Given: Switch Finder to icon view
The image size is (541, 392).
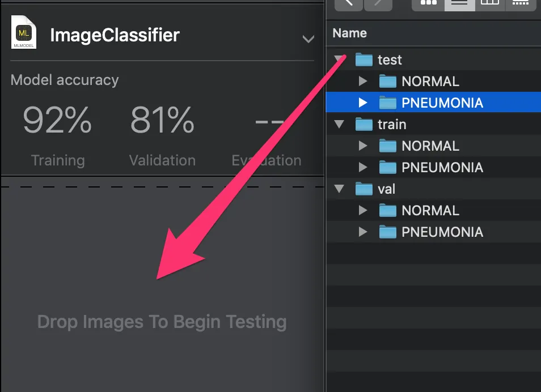Looking at the screenshot, I should pyautogui.click(x=428, y=5).
